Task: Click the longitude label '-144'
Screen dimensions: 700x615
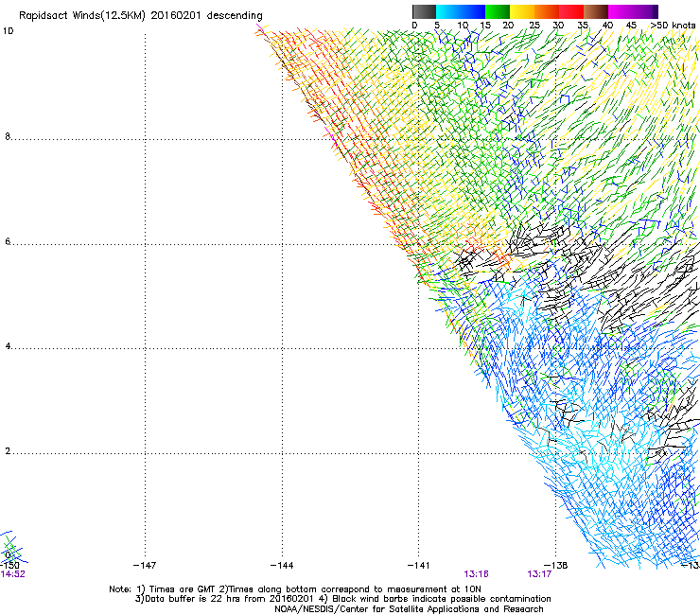Action: pyautogui.click(x=282, y=566)
